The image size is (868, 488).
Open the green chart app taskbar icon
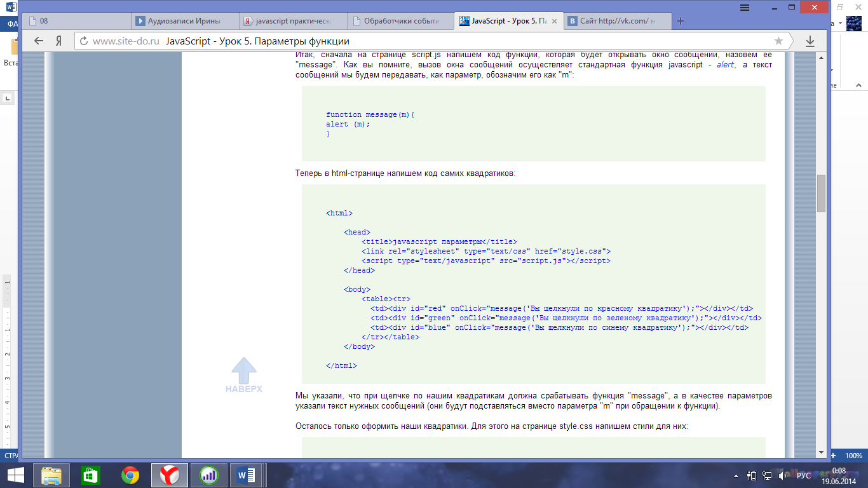tap(208, 475)
